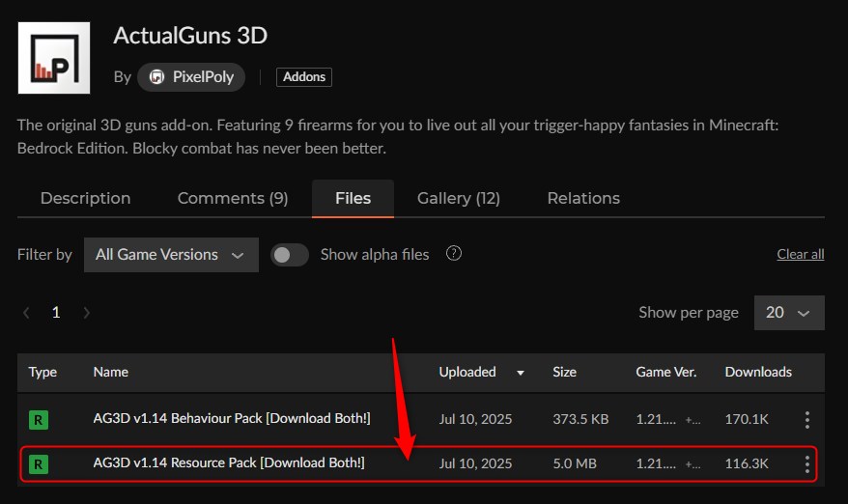The image size is (848, 504).
Task: Click Resource Pack upload date Jul 10, 2025
Action: tap(475, 463)
